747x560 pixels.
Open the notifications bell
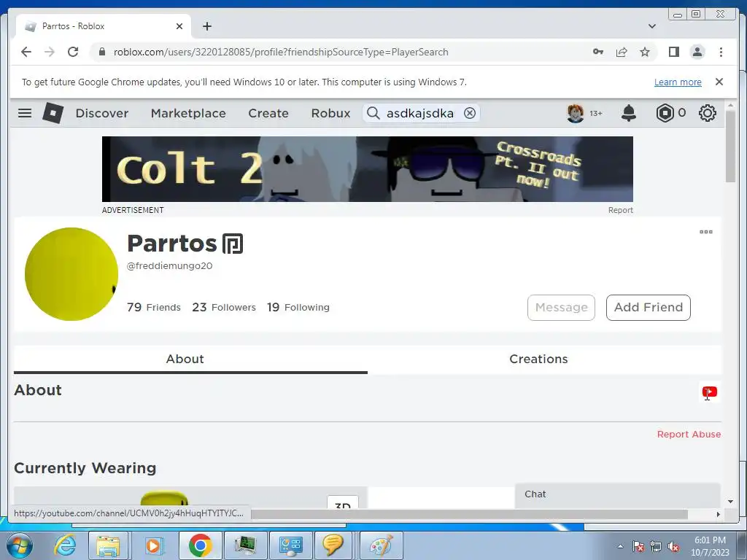tap(629, 113)
